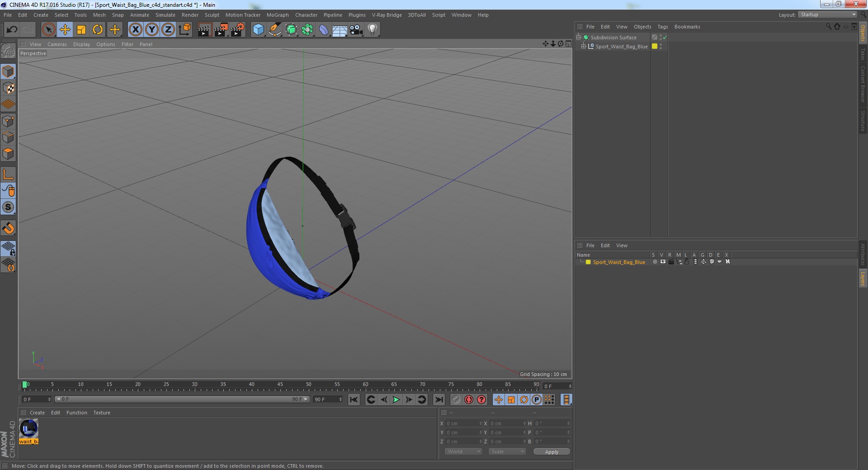
Task: Toggle the Z axis lock
Action: (168, 30)
